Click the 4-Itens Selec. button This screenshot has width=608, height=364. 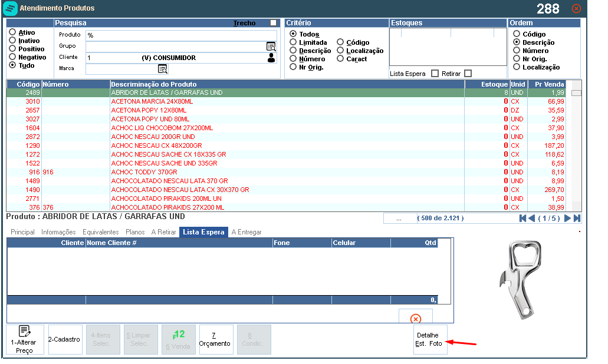[103, 340]
